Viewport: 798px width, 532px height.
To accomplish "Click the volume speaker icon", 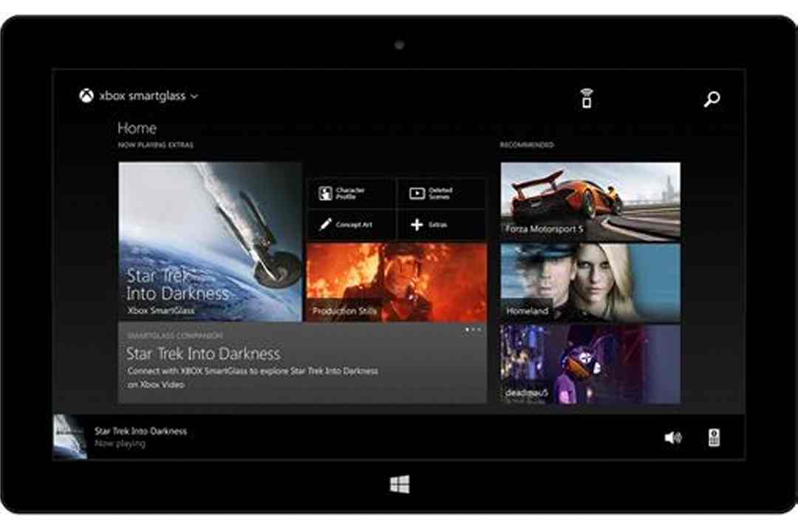I will point(673,437).
